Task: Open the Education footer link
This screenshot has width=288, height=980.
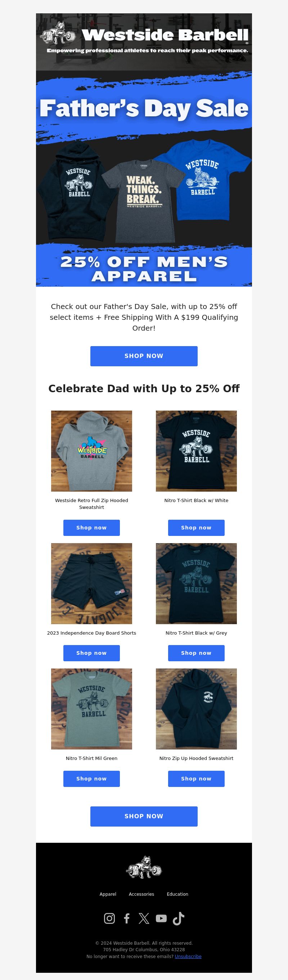Action: (177, 894)
